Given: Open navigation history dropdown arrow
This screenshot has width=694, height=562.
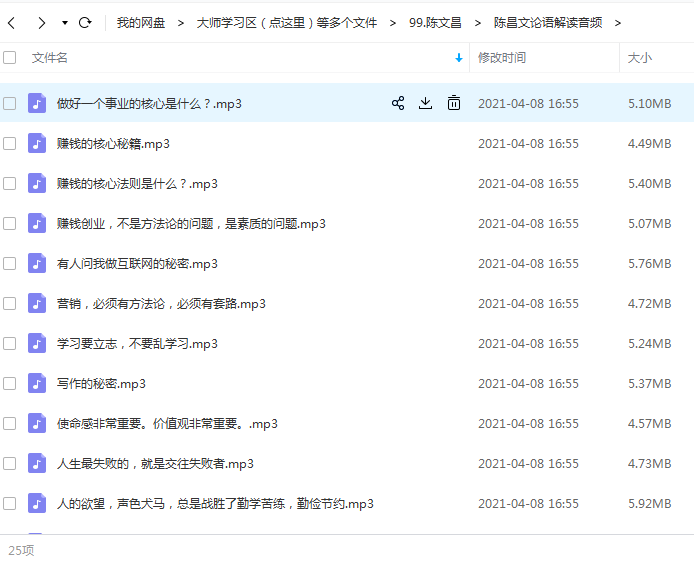Looking at the screenshot, I should pos(65,23).
